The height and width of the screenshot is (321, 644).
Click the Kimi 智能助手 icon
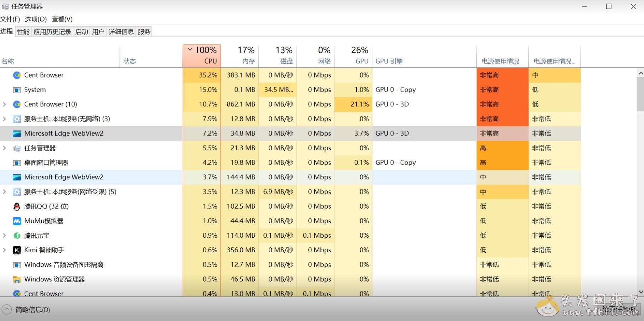pos(17,250)
